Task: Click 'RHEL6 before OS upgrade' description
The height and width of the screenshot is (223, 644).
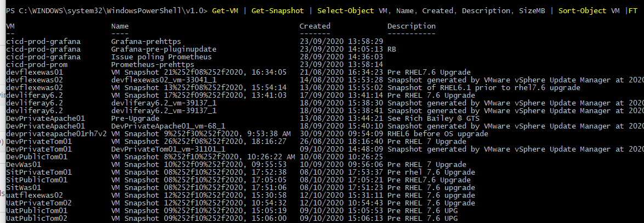Action: (x=438, y=133)
